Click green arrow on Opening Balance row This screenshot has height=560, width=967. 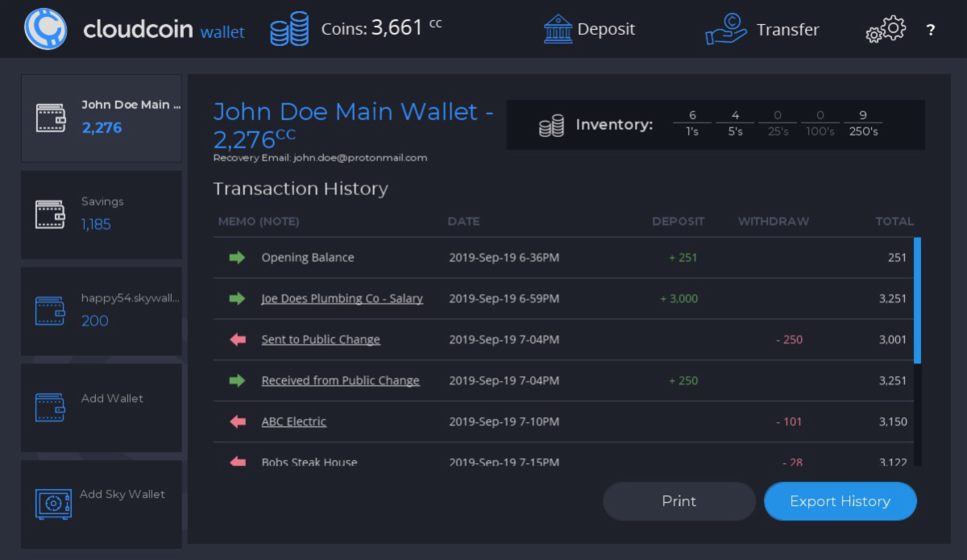[x=237, y=258]
